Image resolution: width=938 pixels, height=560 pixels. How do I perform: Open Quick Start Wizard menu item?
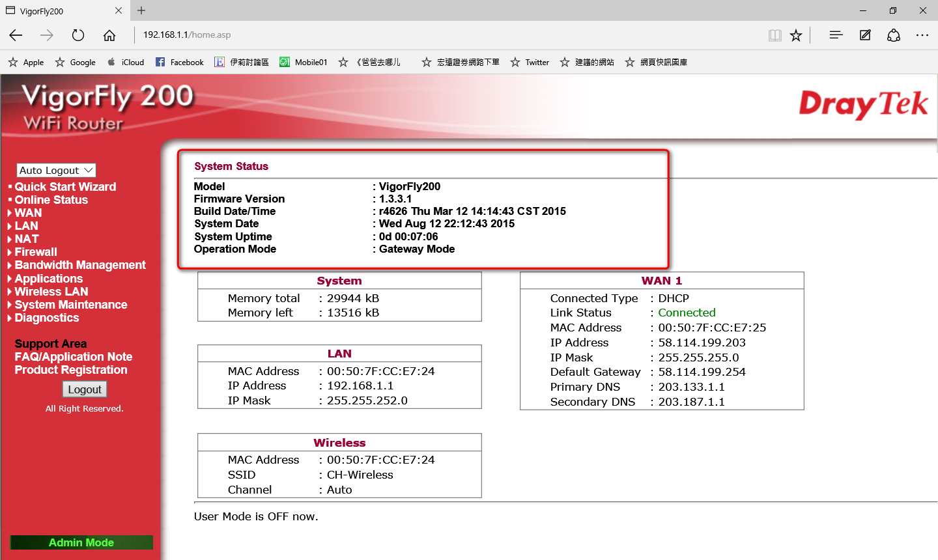tap(65, 187)
